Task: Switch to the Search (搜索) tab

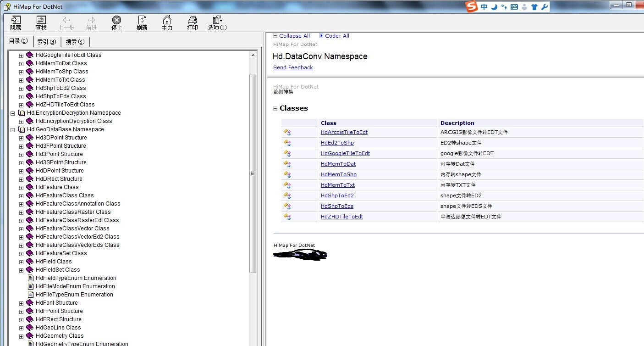Action: (75, 42)
